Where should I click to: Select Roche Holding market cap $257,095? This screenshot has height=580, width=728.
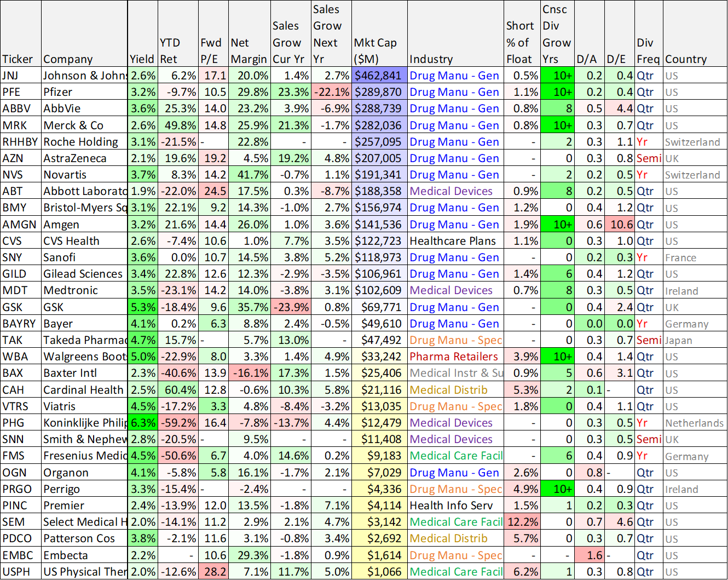click(379, 142)
